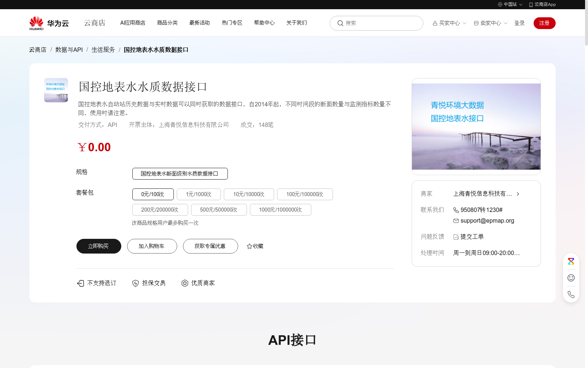Click the 加入购物车 button
The width and height of the screenshot is (588, 368).
(x=152, y=246)
